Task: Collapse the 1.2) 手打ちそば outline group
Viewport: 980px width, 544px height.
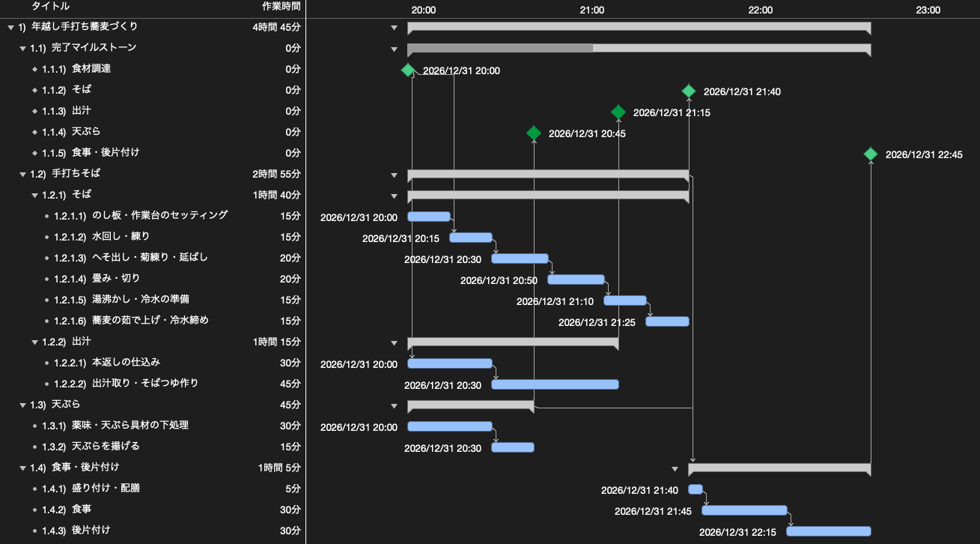Action: point(22,174)
